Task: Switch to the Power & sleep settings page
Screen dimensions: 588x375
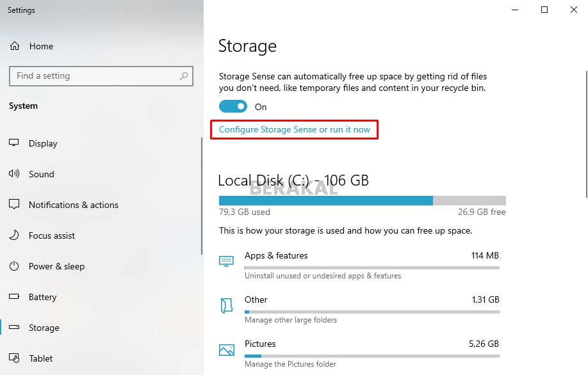Action: pos(58,266)
